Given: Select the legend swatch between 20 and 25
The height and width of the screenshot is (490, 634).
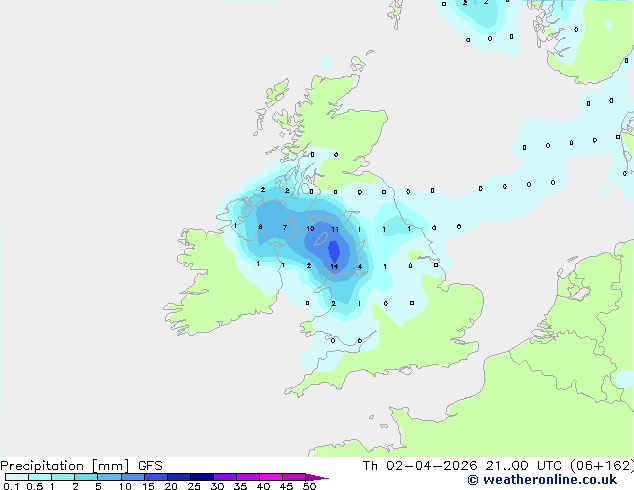Looking at the screenshot, I should [179, 477].
